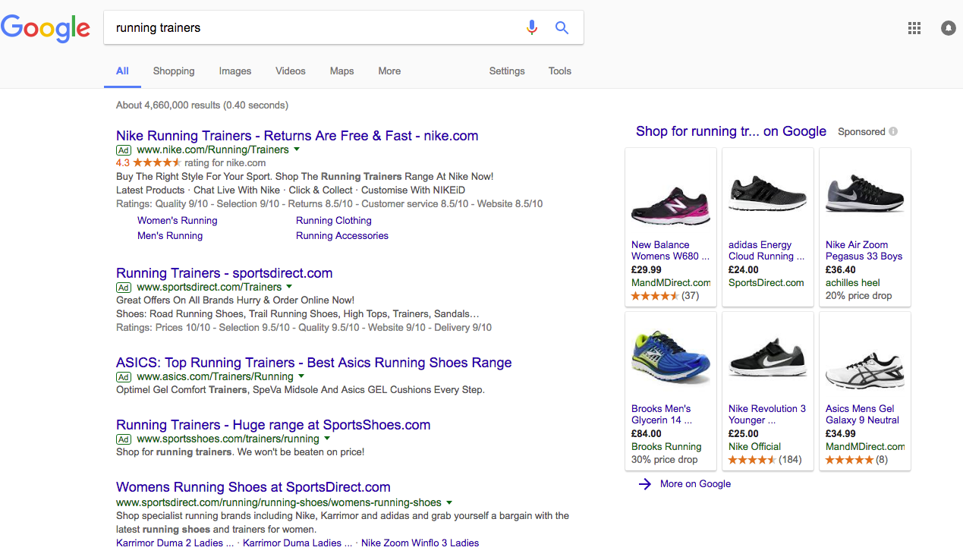This screenshot has height=560, width=963.
Task: Open the Running Clothing sitelink
Action: 334,220
